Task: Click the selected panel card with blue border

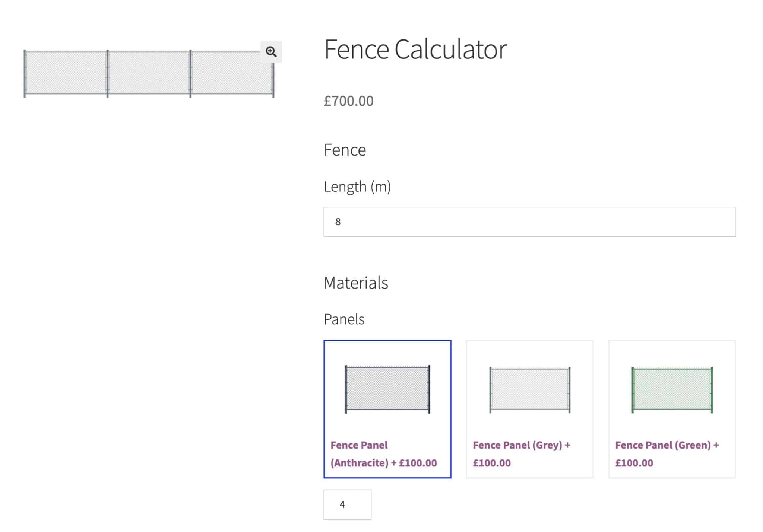Action: (x=387, y=410)
